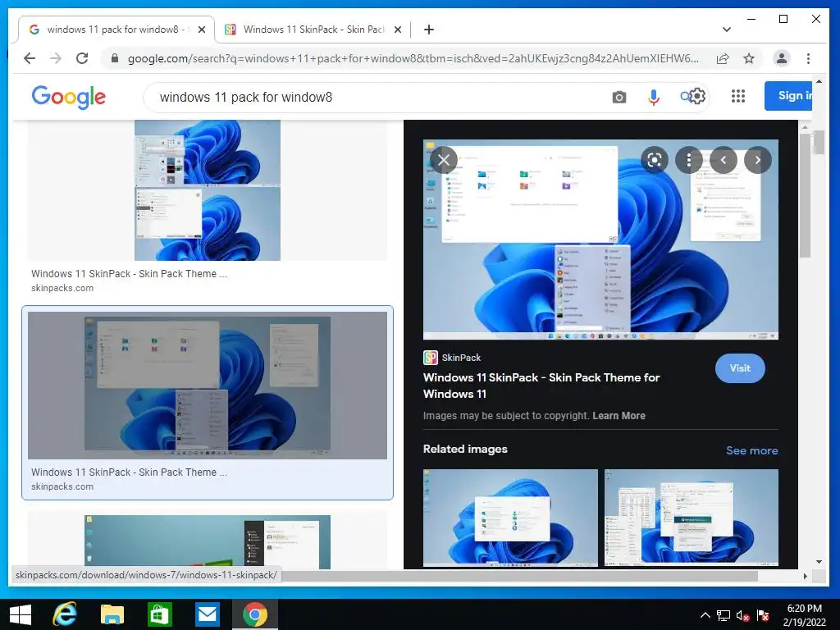Open the tab search dropdown arrow

(x=727, y=30)
